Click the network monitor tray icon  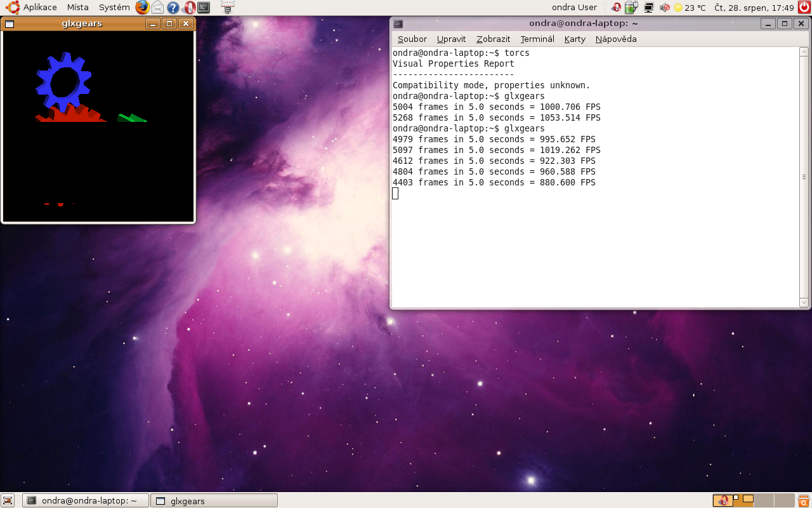coord(648,8)
